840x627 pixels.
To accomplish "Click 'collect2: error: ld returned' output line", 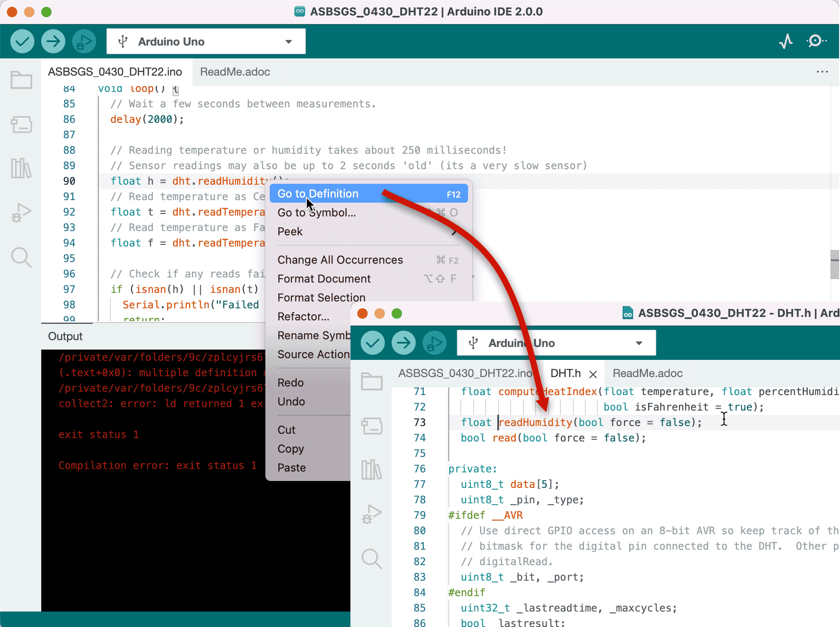I will 161,404.
